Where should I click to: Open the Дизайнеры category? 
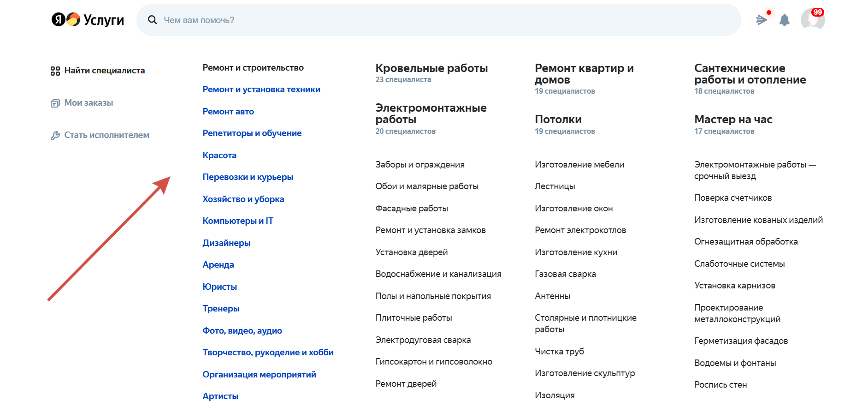(x=226, y=243)
